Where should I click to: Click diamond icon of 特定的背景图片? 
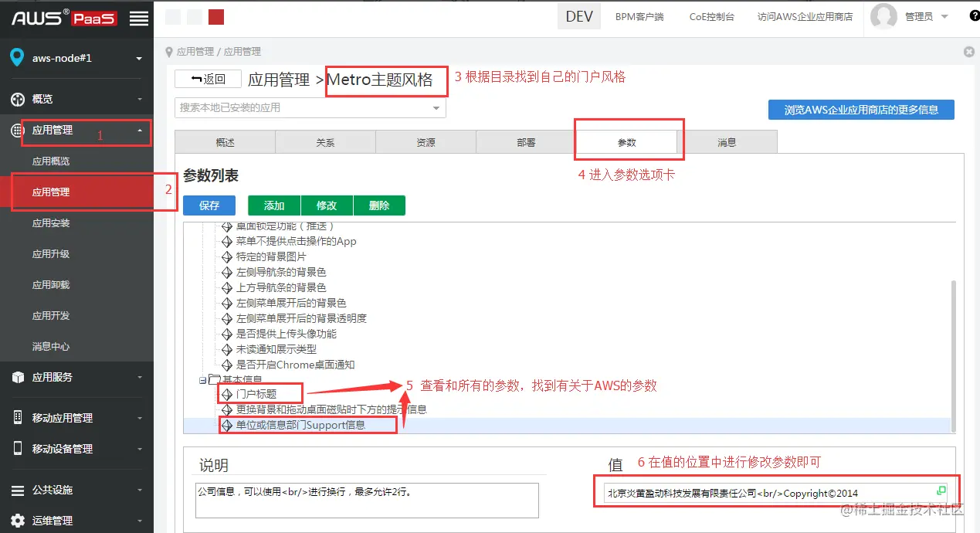click(227, 256)
